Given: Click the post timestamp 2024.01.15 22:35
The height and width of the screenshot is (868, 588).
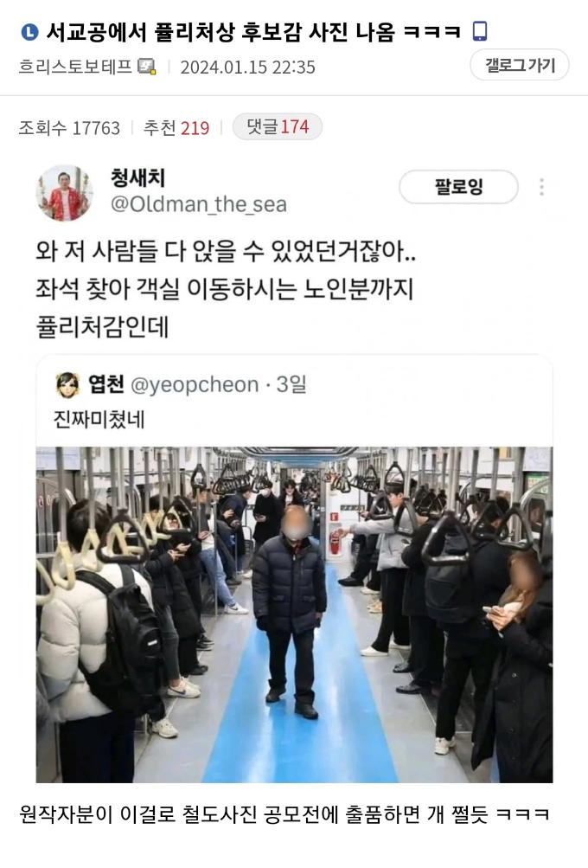Looking at the screenshot, I should (247, 67).
